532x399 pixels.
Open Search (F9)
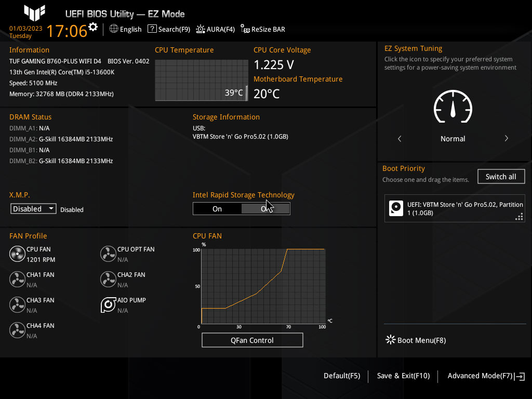click(x=169, y=30)
